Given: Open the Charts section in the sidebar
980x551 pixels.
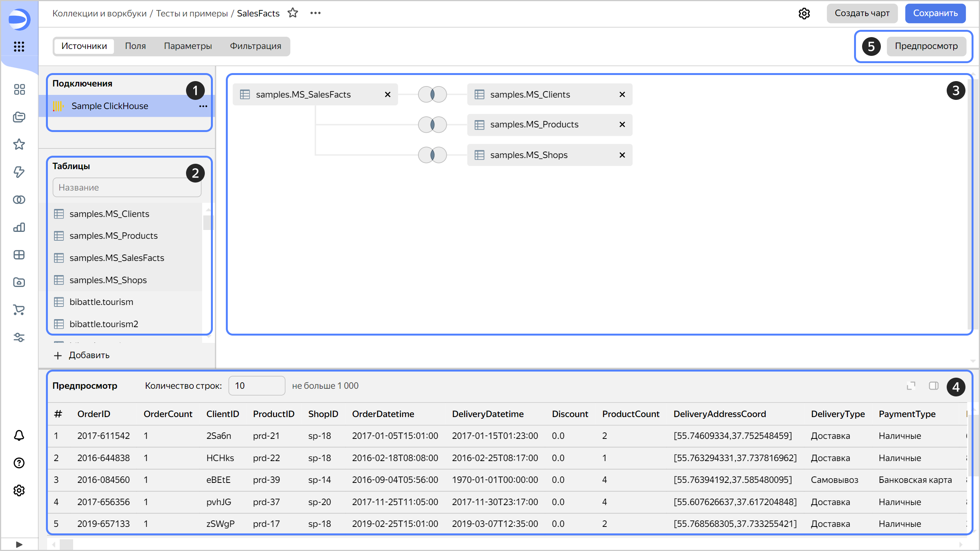Looking at the screenshot, I should coord(19,227).
